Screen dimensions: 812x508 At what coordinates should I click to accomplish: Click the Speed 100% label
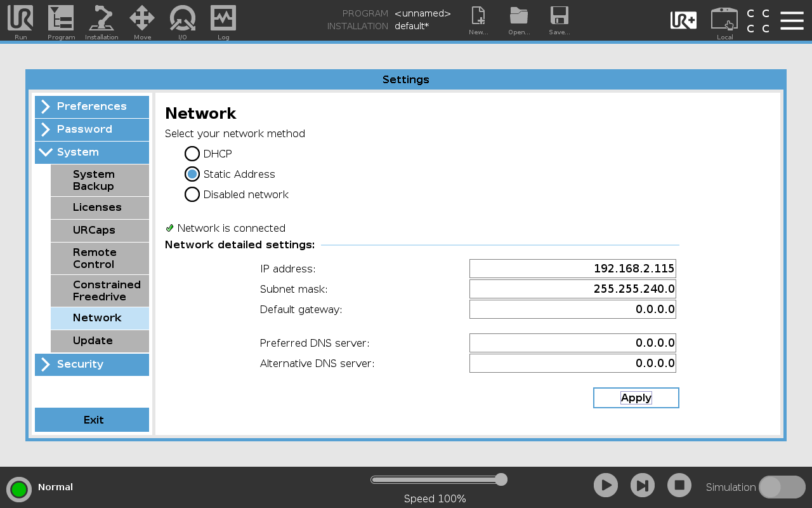pyautogui.click(x=435, y=499)
